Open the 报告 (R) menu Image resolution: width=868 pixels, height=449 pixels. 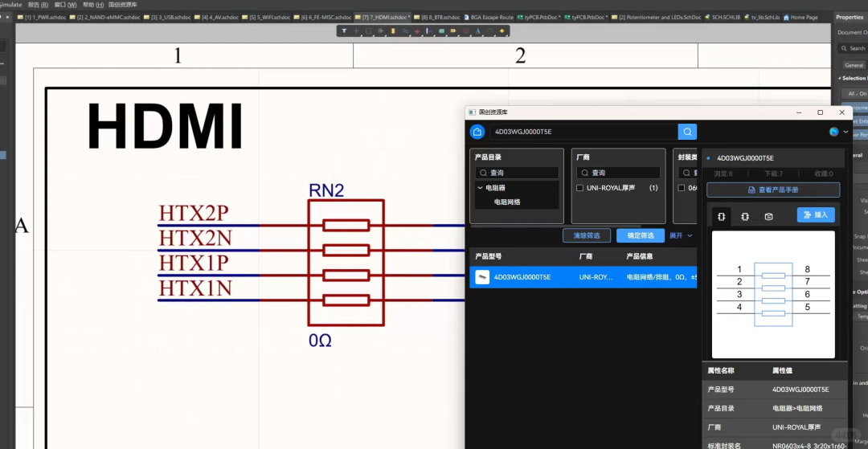tap(39, 5)
